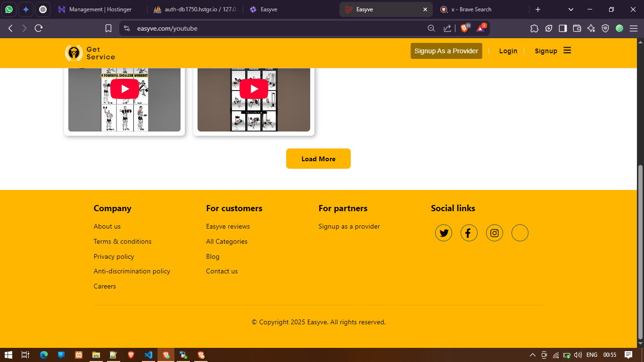Open the Brave wallet icon
644x362 pixels.
tap(577, 28)
